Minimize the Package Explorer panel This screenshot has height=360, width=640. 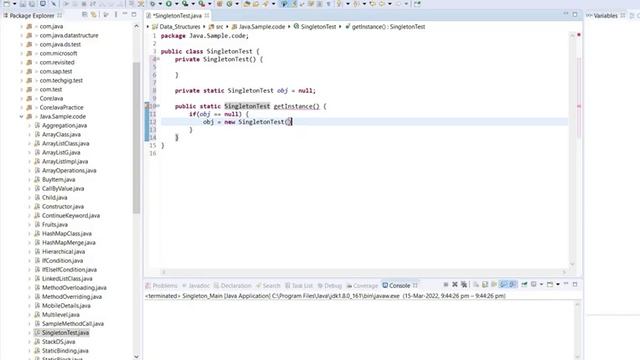[x=124, y=14]
